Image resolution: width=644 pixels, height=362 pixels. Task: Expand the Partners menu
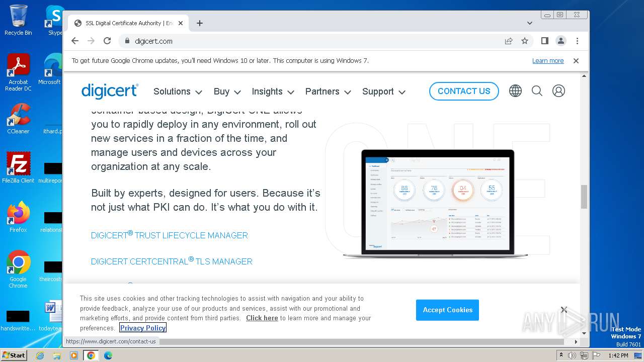(x=328, y=92)
